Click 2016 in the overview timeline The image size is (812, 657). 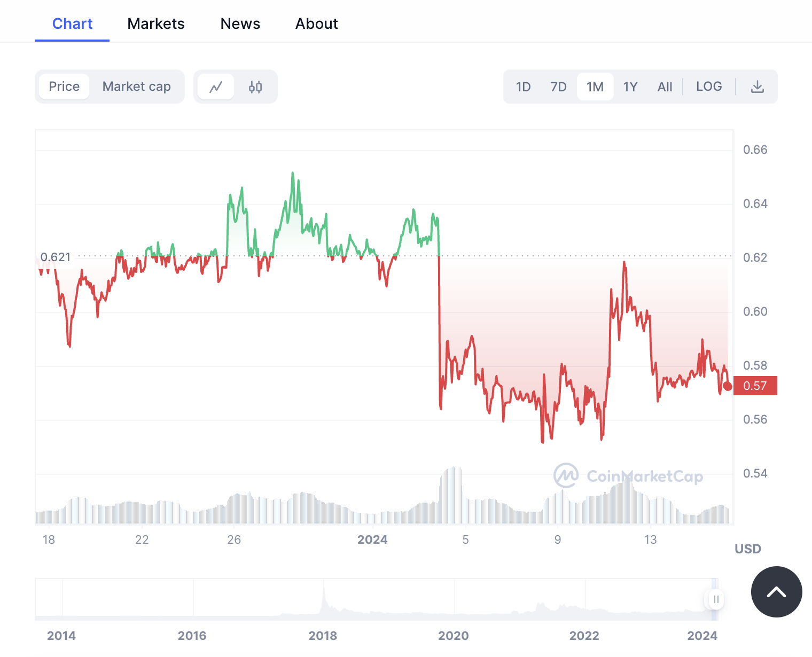pos(192,636)
